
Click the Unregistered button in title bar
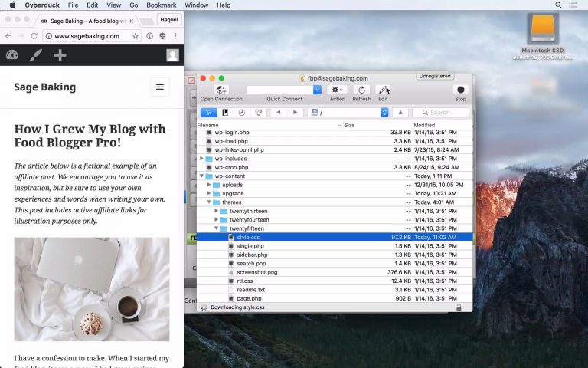tap(435, 76)
